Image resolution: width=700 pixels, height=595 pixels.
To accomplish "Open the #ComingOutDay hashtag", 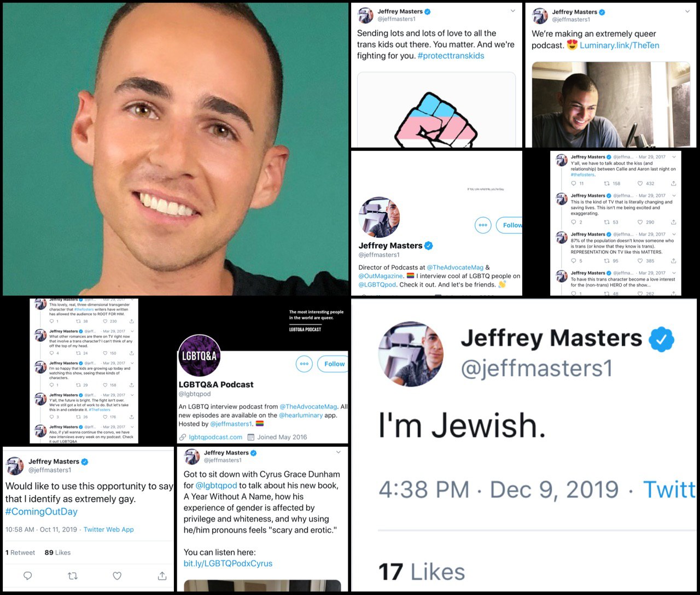I will click(x=42, y=512).
